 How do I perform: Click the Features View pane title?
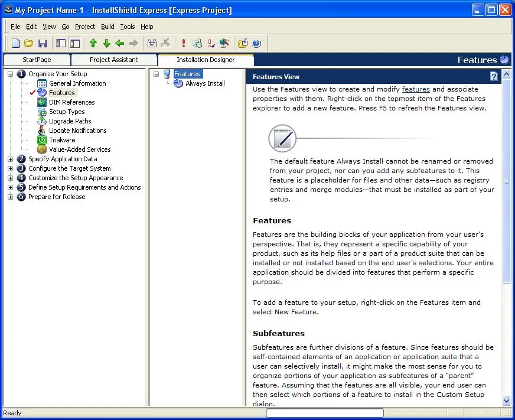(x=276, y=77)
